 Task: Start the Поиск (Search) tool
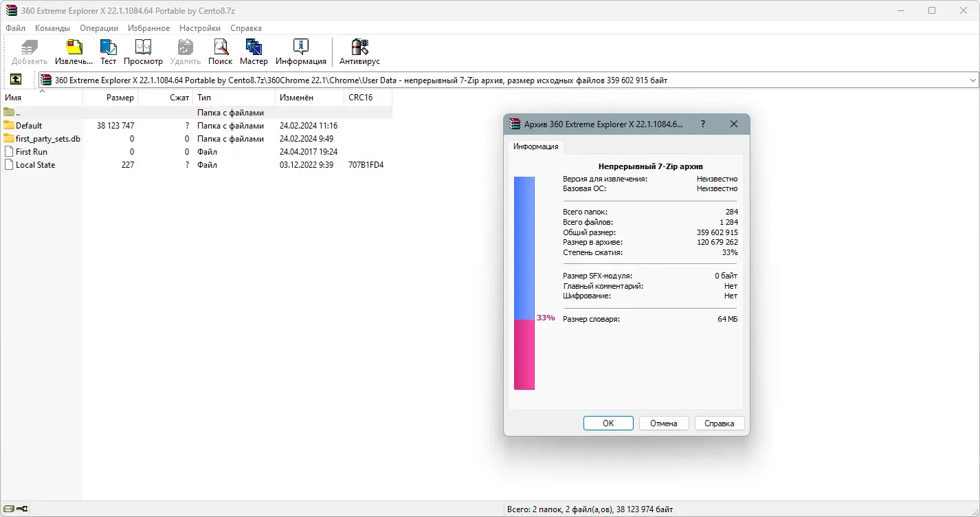220,50
